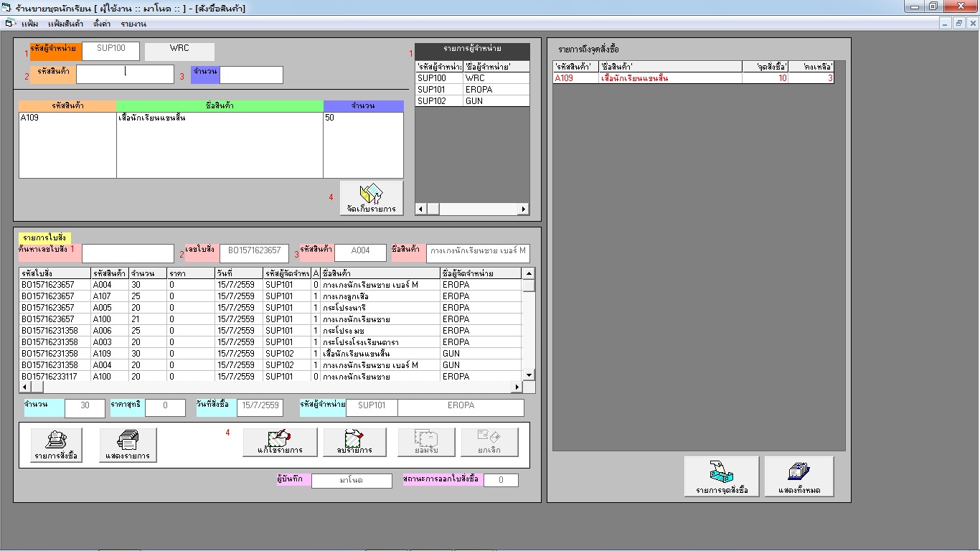The height and width of the screenshot is (551, 980).
Task: Click the รหัสสินค้า input field at top
Action: (x=125, y=75)
